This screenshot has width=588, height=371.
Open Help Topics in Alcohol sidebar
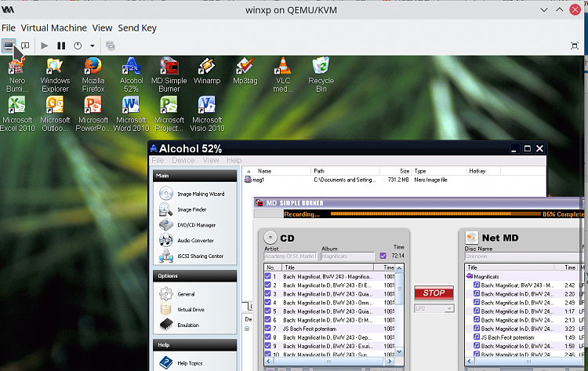(181, 363)
